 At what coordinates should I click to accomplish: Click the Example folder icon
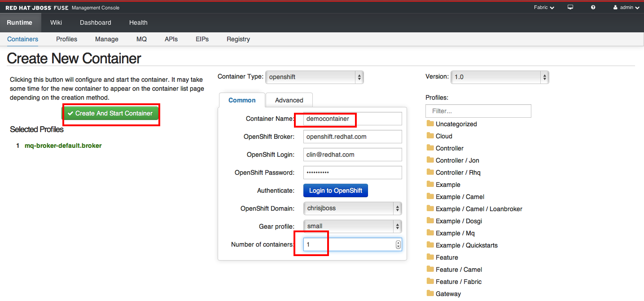click(430, 184)
